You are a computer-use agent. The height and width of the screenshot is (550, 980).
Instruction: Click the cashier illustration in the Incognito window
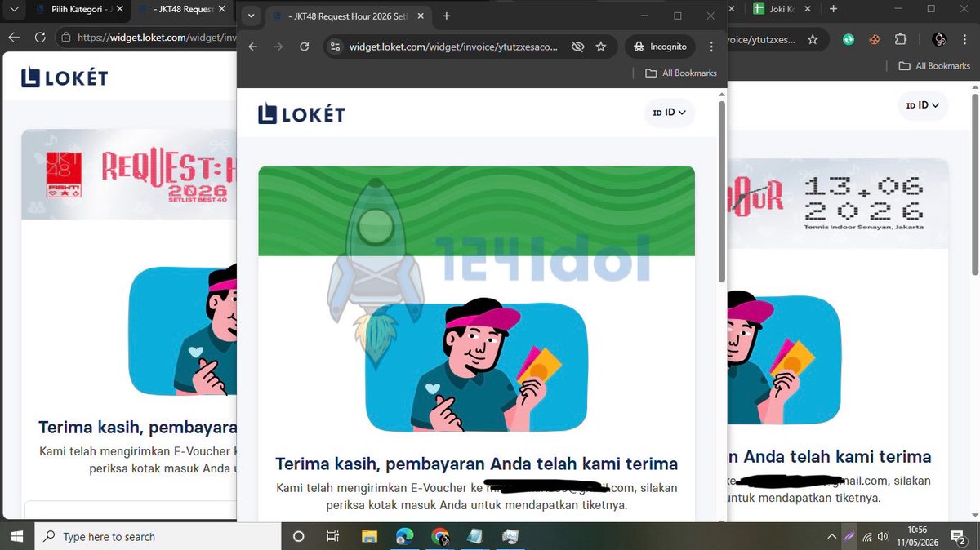point(476,364)
